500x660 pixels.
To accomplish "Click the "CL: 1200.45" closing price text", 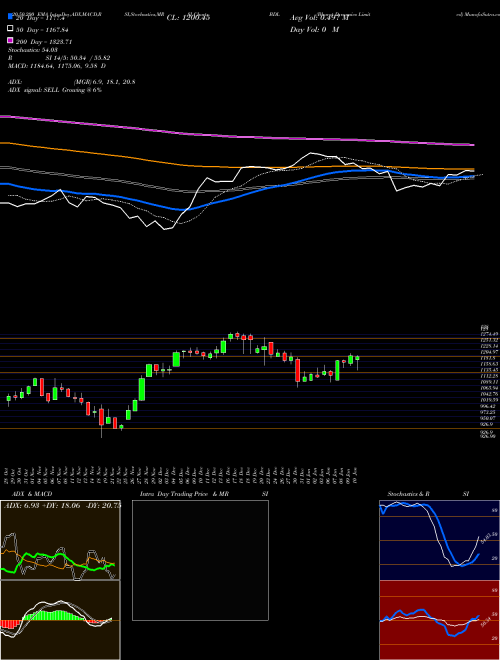I will pos(188,18).
